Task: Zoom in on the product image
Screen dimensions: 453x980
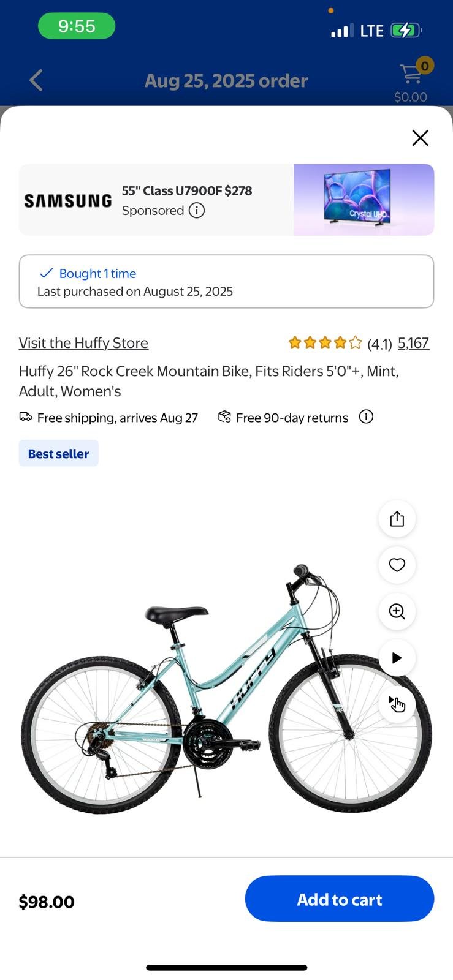Action: pos(397,611)
